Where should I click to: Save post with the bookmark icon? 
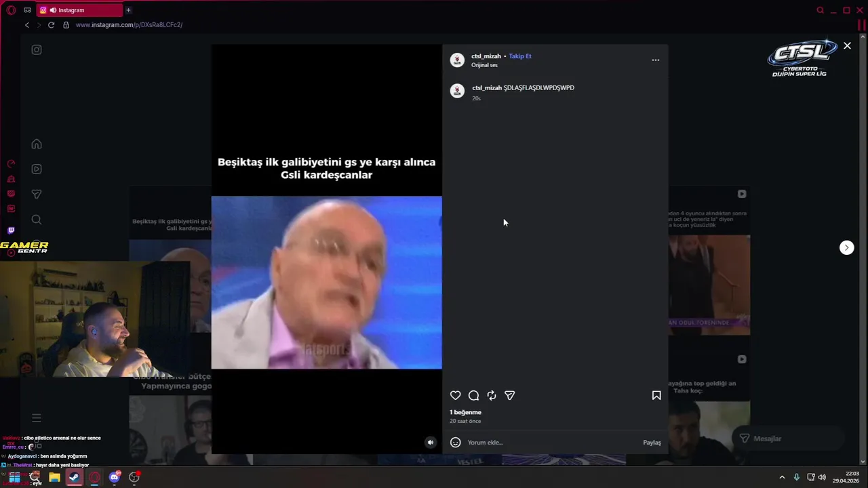656,395
